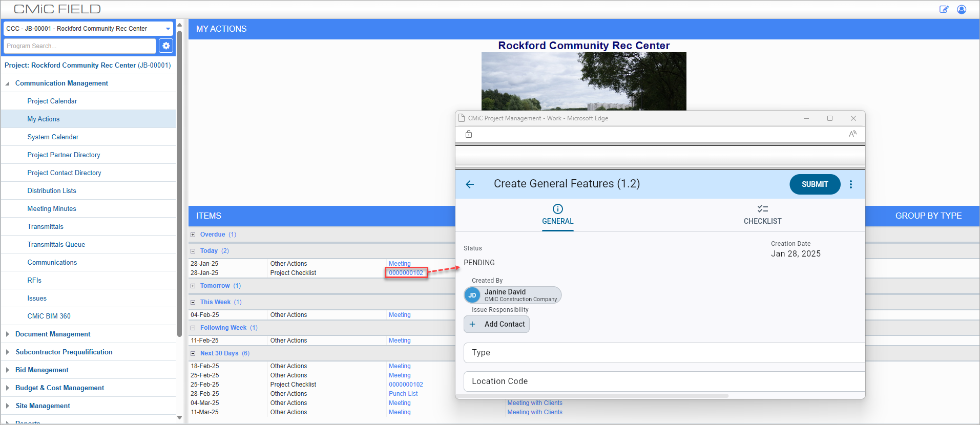Click the edit note icon in header

(x=944, y=9)
